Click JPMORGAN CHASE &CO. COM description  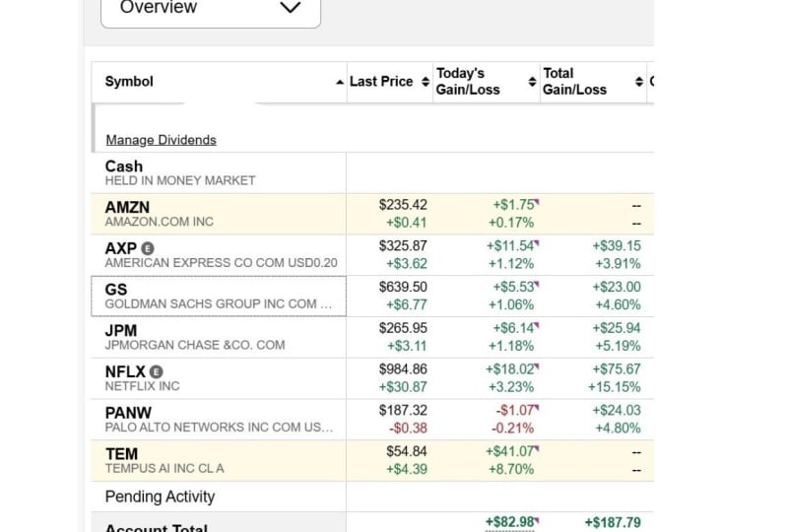tap(195, 345)
